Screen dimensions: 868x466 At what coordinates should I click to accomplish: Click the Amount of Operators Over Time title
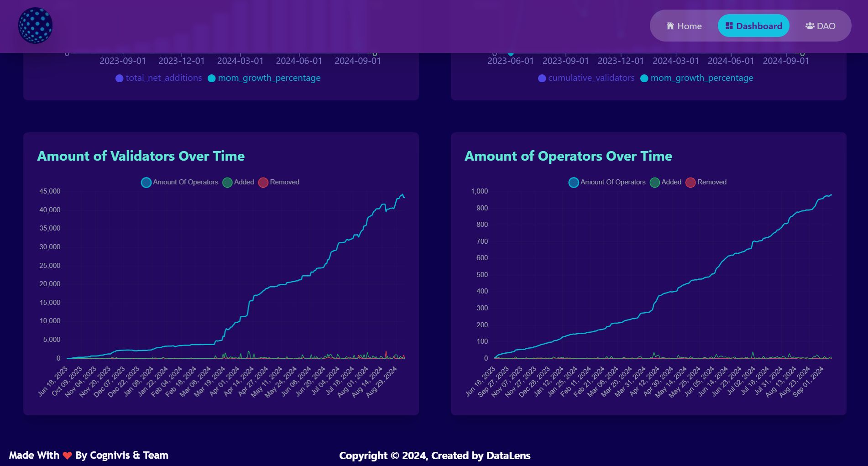coord(568,156)
